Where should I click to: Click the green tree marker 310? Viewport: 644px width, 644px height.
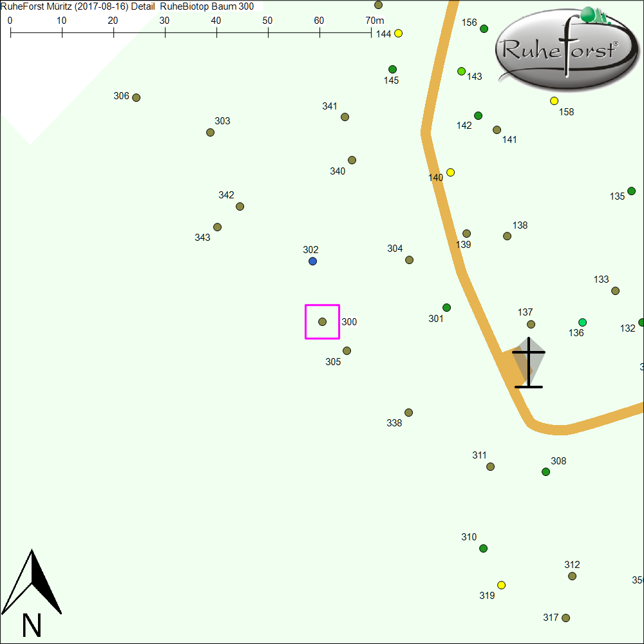click(483, 549)
